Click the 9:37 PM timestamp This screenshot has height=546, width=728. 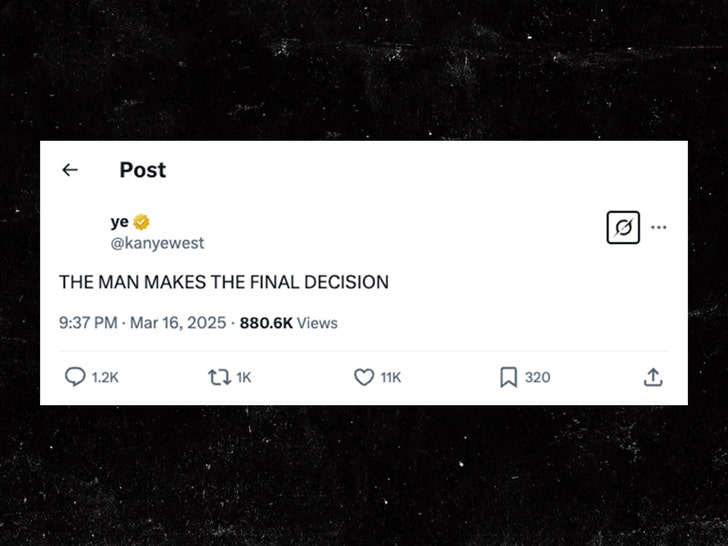pyautogui.click(x=88, y=323)
